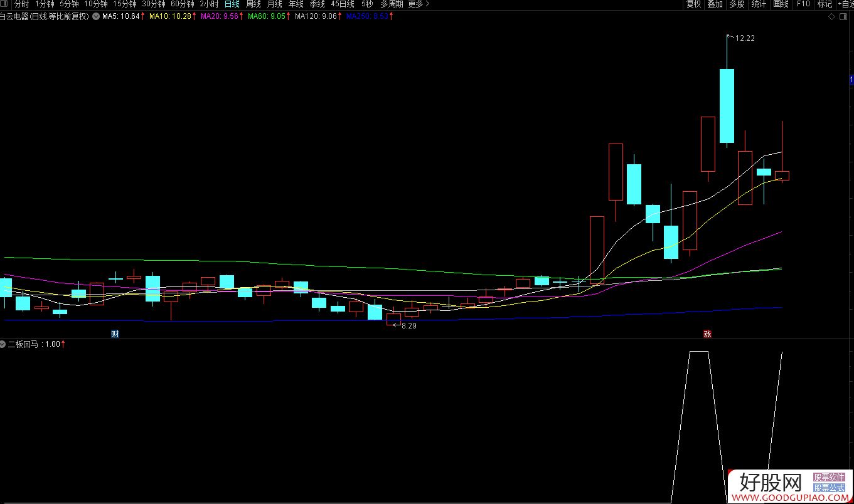
Task: Click the last red candlestick on right
Action: coord(782,176)
